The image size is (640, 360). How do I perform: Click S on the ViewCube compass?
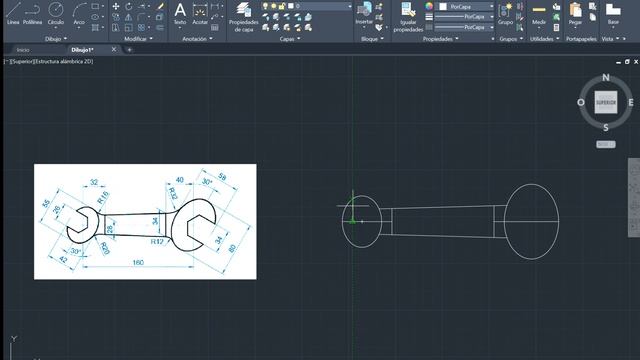point(606,127)
